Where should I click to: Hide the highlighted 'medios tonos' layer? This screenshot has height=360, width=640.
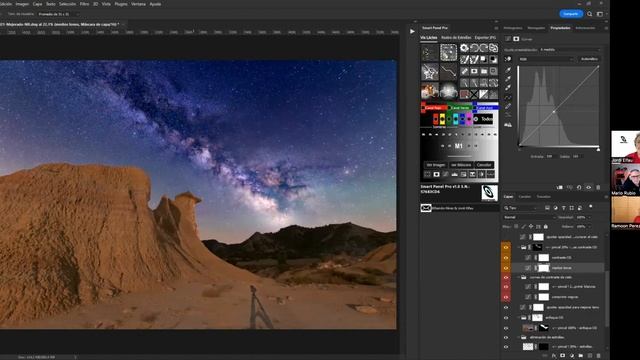pyautogui.click(x=506, y=268)
